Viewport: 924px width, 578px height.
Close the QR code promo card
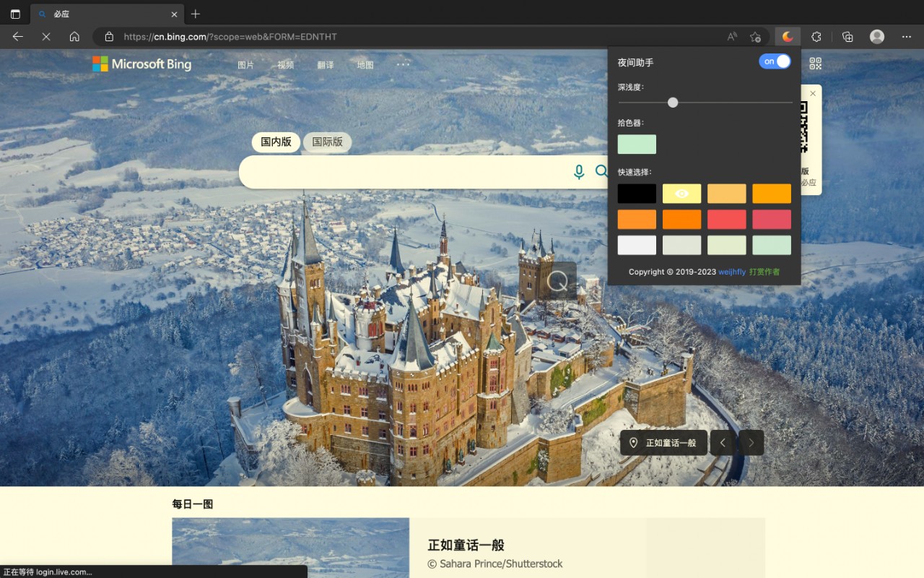point(813,93)
